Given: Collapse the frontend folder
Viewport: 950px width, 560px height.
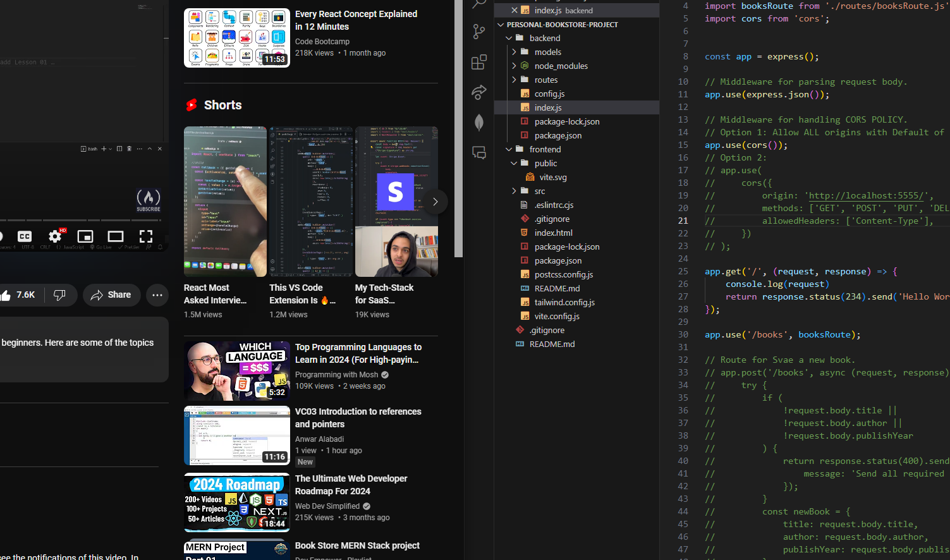Looking at the screenshot, I should (x=509, y=149).
